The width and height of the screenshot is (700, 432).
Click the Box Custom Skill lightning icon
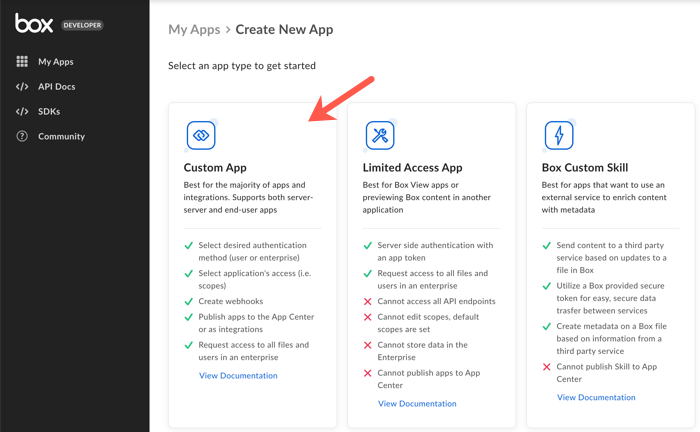coord(559,135)
